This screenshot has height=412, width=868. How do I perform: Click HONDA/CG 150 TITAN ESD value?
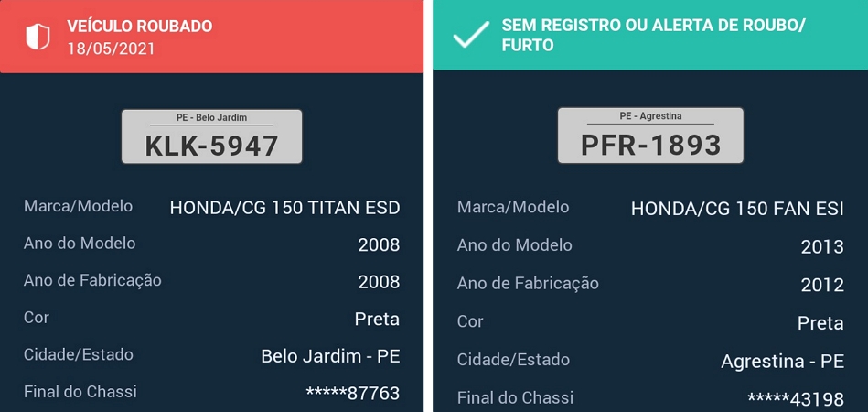284,208
